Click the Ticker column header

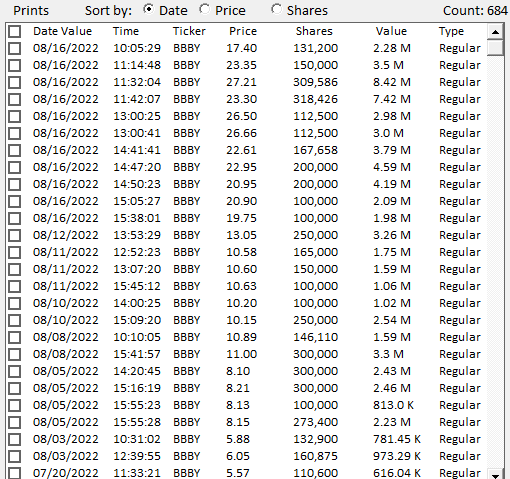(189, 31)
